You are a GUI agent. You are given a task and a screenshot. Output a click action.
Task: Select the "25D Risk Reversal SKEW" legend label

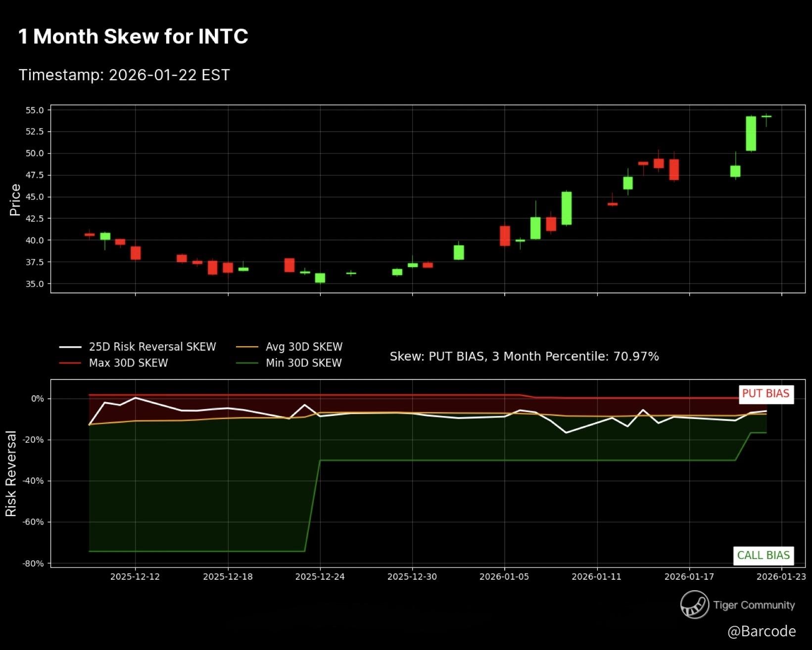point(152,347)
